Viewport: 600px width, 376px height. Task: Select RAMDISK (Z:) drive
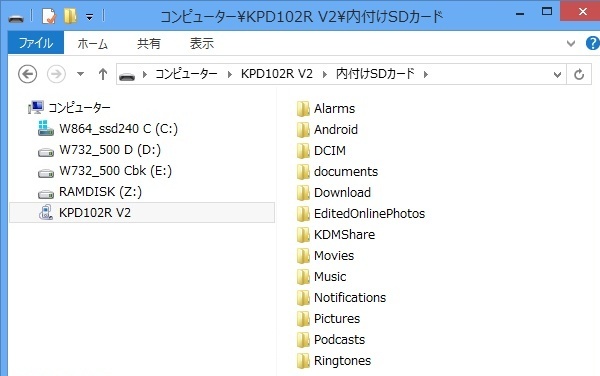tap(101, 192)
